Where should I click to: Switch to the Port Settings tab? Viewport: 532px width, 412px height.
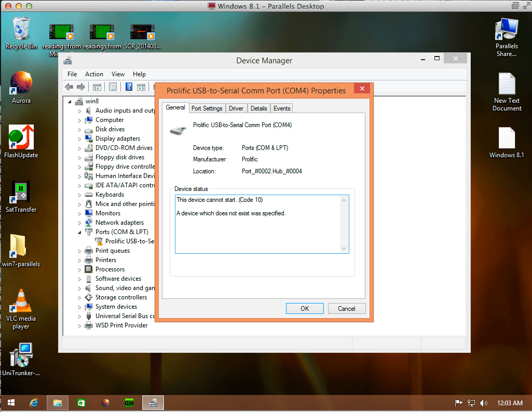[x=207, y=108]
